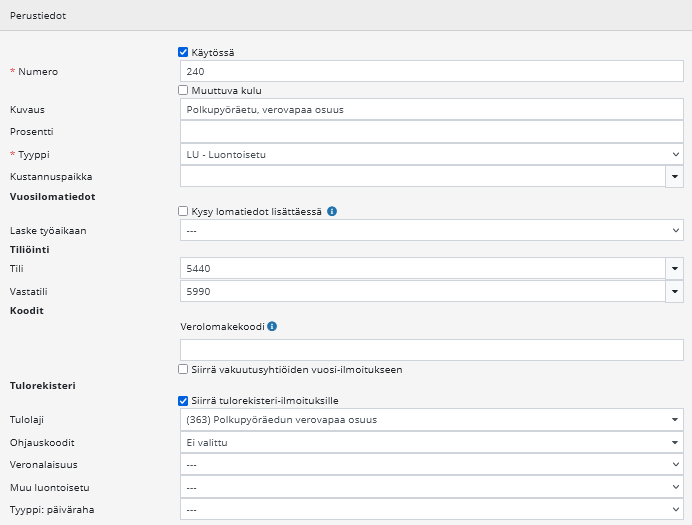692x525 pixels.
Task: Open the Muu luontoisetu dropdown
Action: (431, 487)
